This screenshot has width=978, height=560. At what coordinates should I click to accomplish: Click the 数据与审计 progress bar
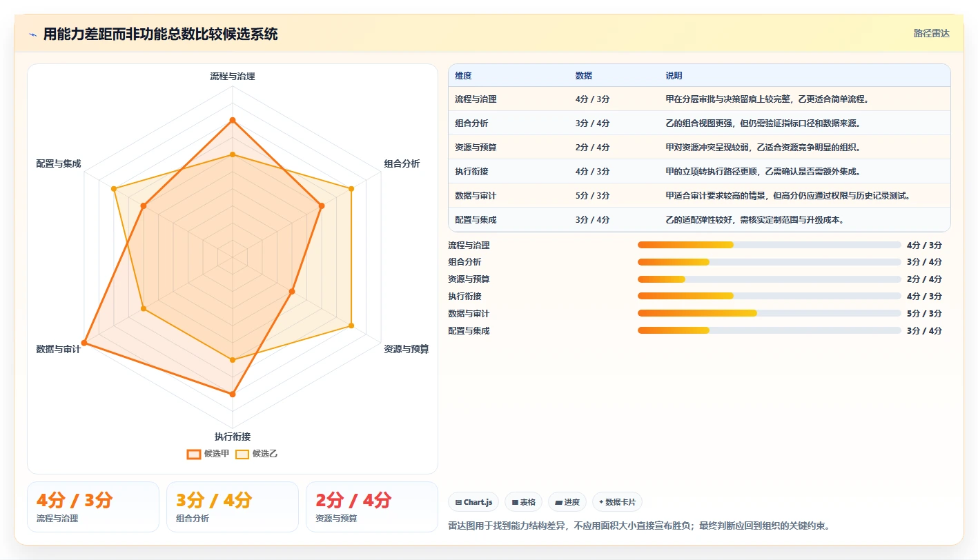(x=770, y=313)
